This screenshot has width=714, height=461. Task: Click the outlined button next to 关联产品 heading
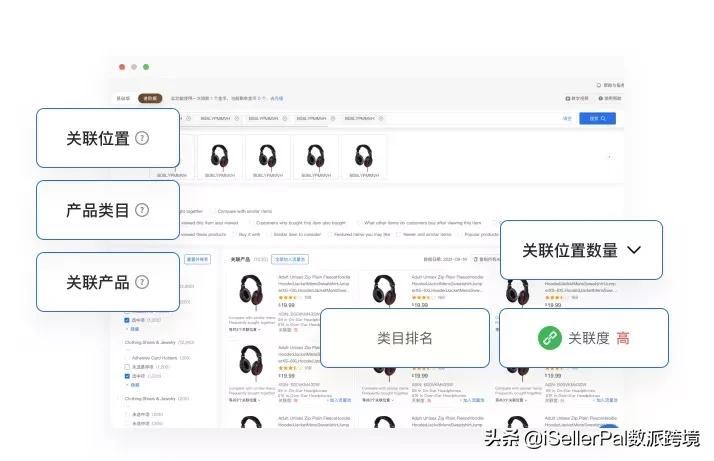290,259
